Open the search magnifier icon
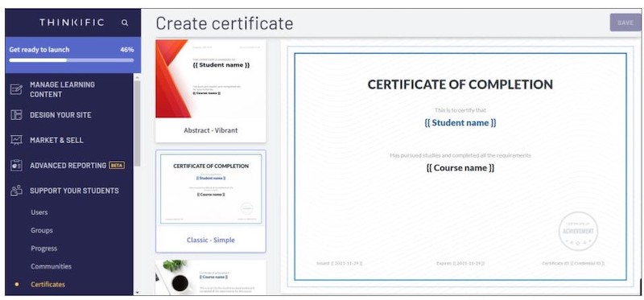This screenshot has width=644, height=300. click(x=125, y=23)
